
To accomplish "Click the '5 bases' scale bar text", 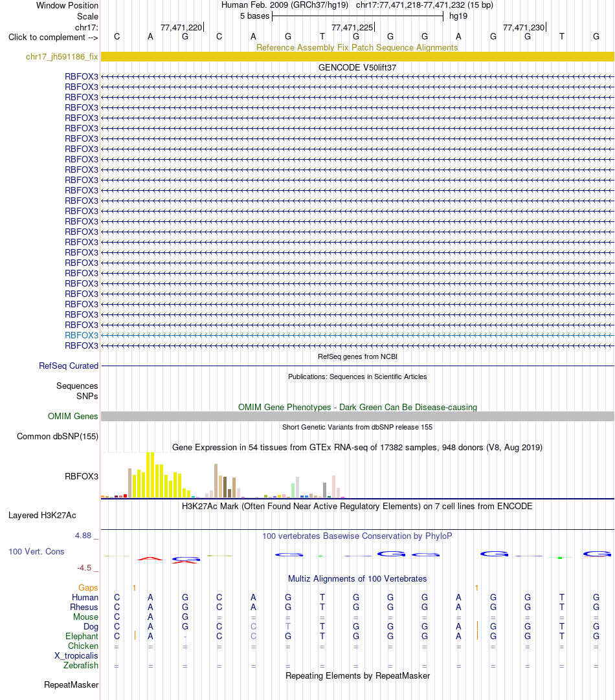I will [254, 16].
